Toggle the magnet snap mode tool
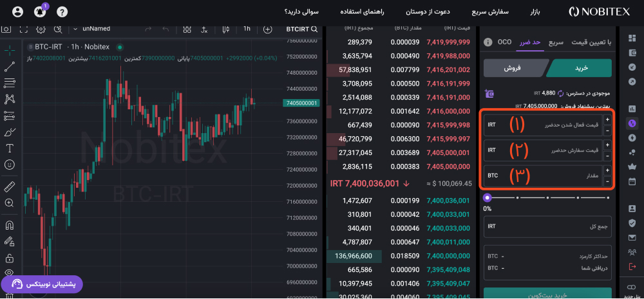644x299 pixels. [x=10, y=225]
